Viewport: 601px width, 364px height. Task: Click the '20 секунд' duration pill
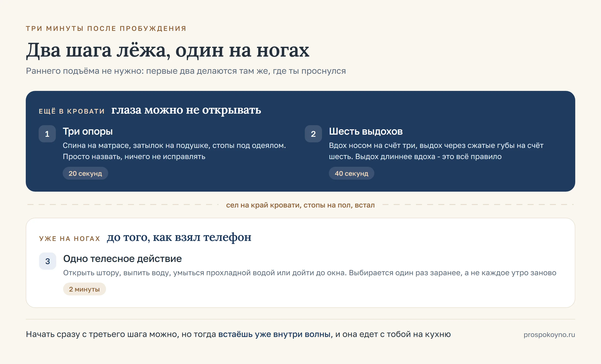(85, 173)
